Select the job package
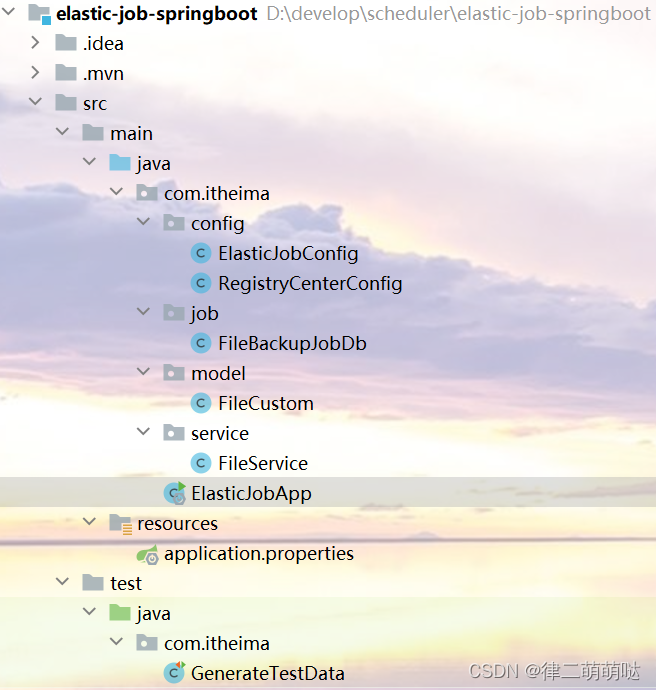 click(205, 314)
